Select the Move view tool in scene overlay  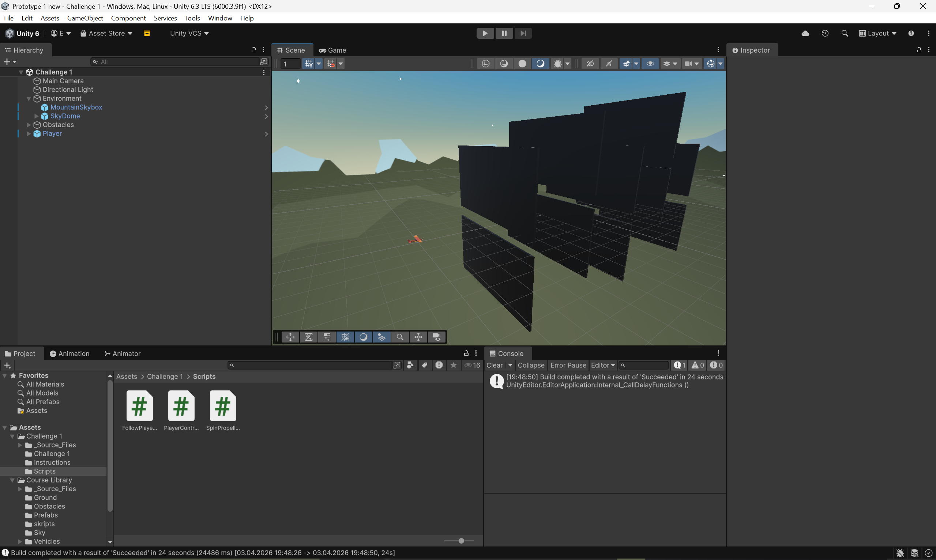(290, 337)
